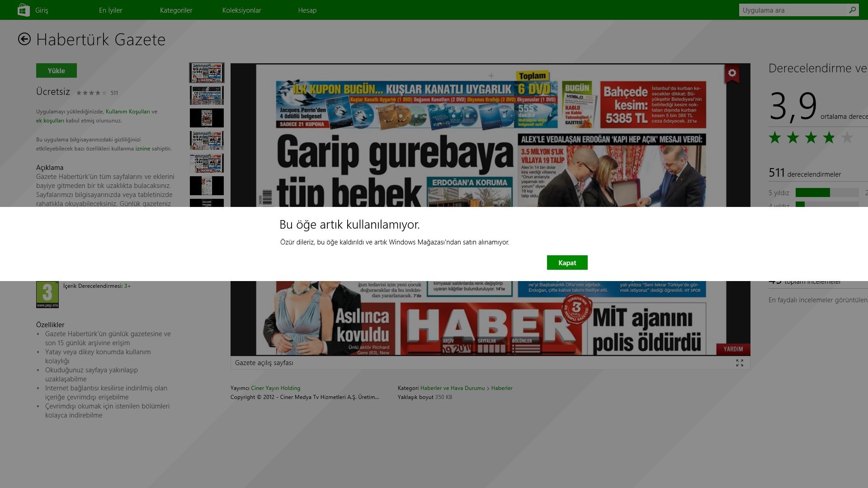Click the PEGI 3 rating badge
Screen dimensions: 868x488
pos(47,295)
